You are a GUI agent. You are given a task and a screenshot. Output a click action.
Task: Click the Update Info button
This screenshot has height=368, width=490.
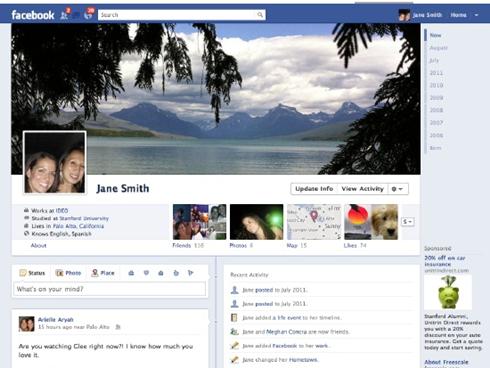click(314, 189)
